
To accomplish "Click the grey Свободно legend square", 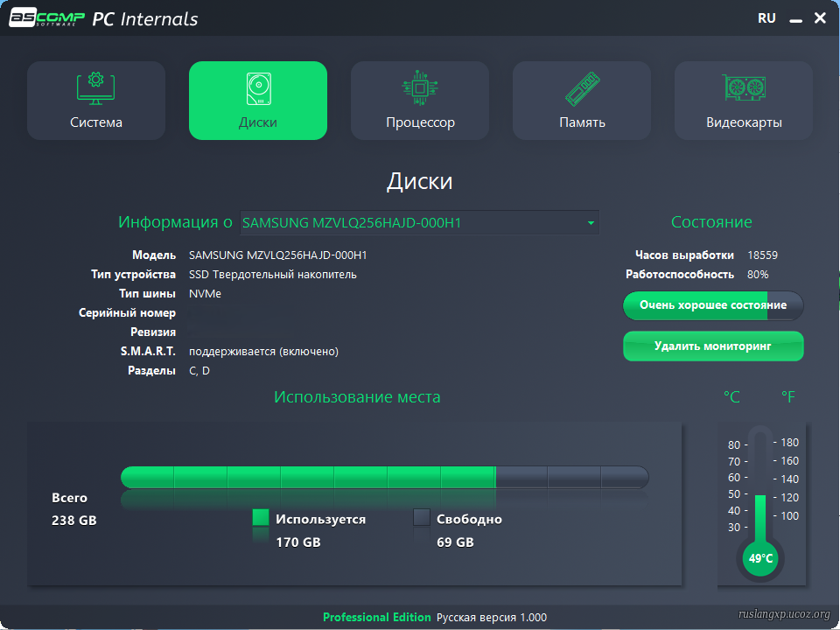I will point(422,517).
